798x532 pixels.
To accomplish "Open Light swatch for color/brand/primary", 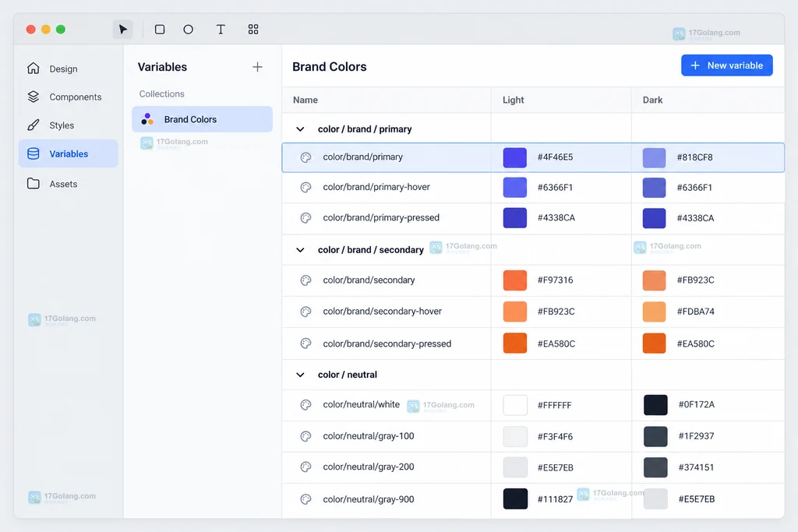I will point(515,157).
